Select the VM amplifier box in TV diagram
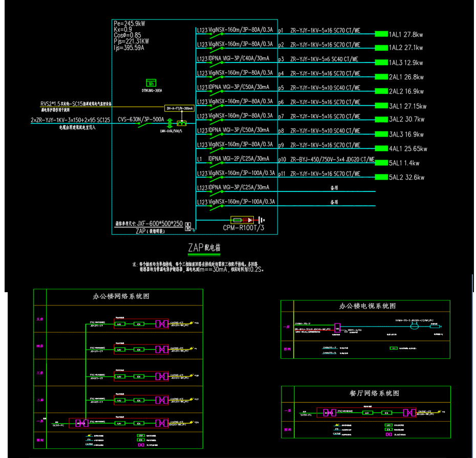This screenshot has height=458, width=476. 338,326
